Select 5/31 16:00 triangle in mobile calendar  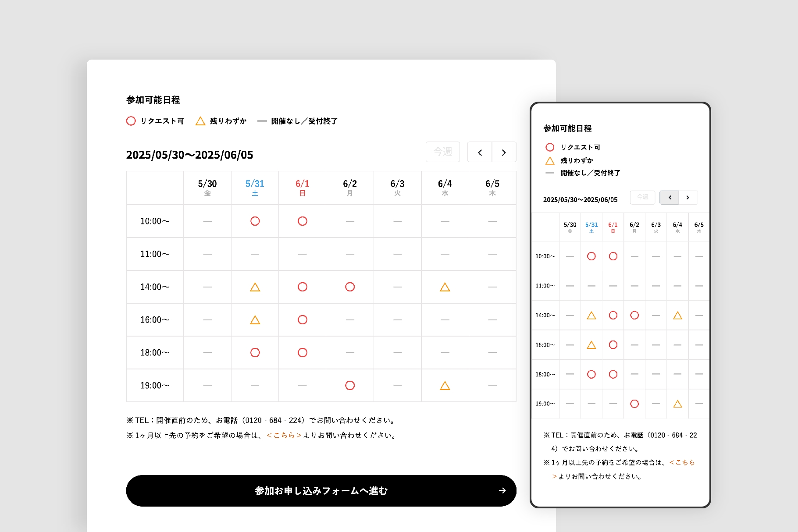point(591,345)
